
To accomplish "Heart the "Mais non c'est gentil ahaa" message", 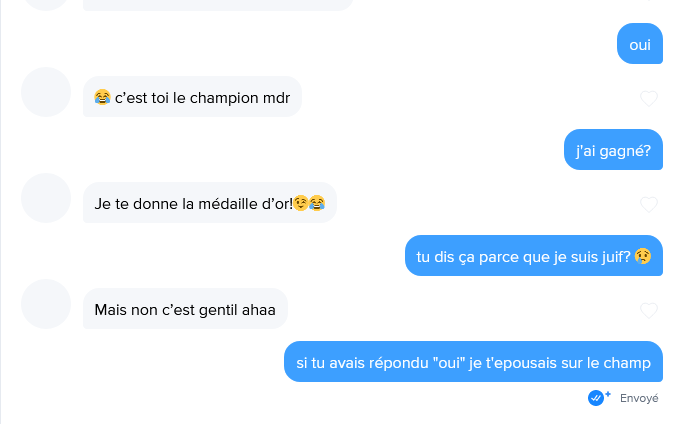I will tap(649, 310).
